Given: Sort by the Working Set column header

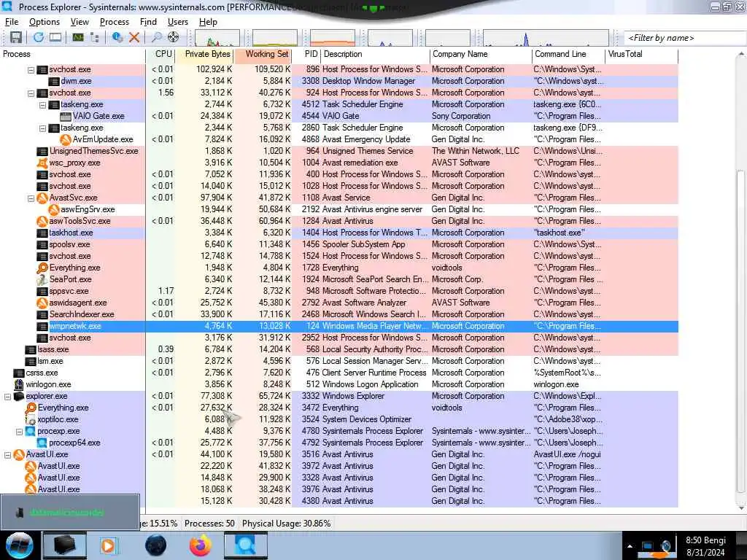Looking at the screenshot, I should coord(263,54).
